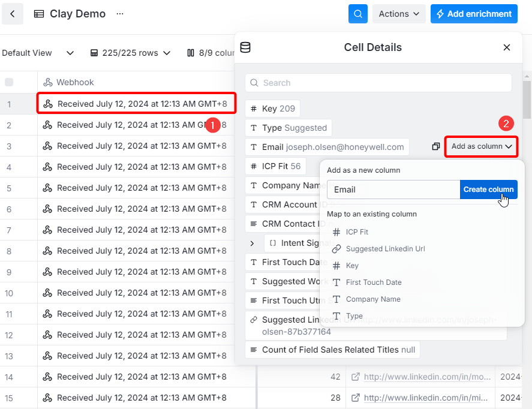Open the row 5 webhook cell
Viewport: 532px width, 409px height.
pos(136,188)
